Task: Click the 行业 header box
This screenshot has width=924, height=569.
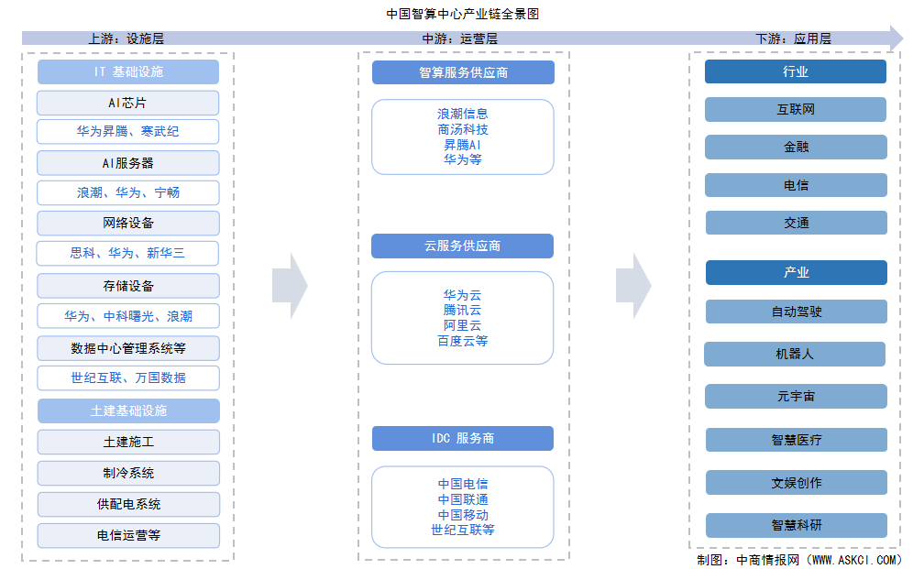Action: pyautogui.click(x=796, y=71)
